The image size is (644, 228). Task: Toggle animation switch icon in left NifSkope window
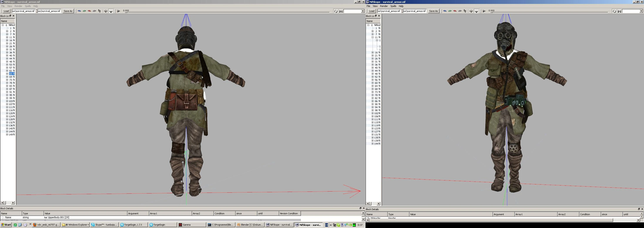tap(341, 11)
